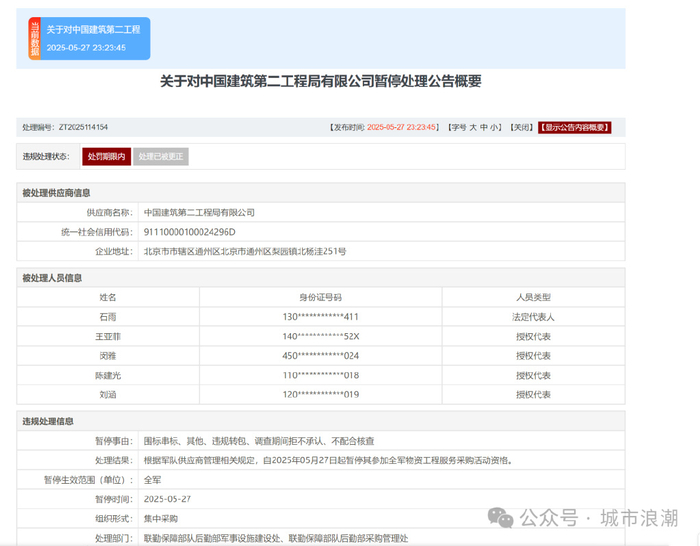
Task: Click ID number 450************024
Action: [x=321, y=356]
